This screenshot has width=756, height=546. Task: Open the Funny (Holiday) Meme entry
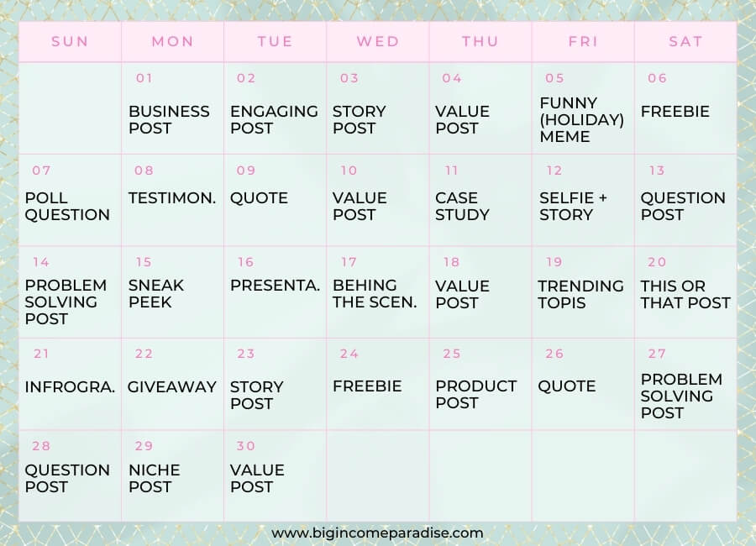(581, 119)
